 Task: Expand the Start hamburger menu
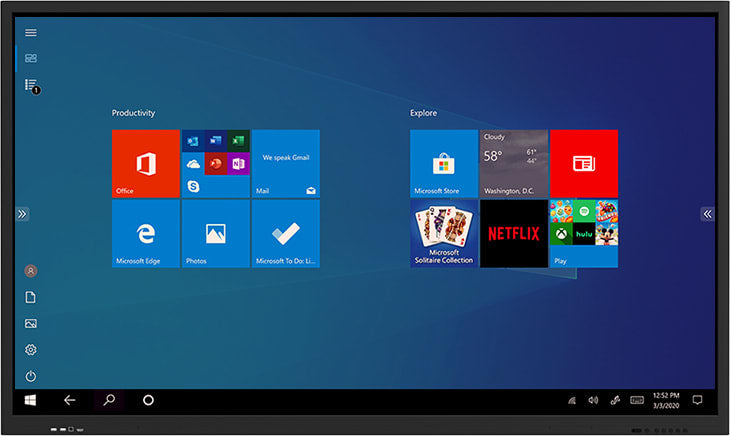pyautogui.click(x=31, y=32)
